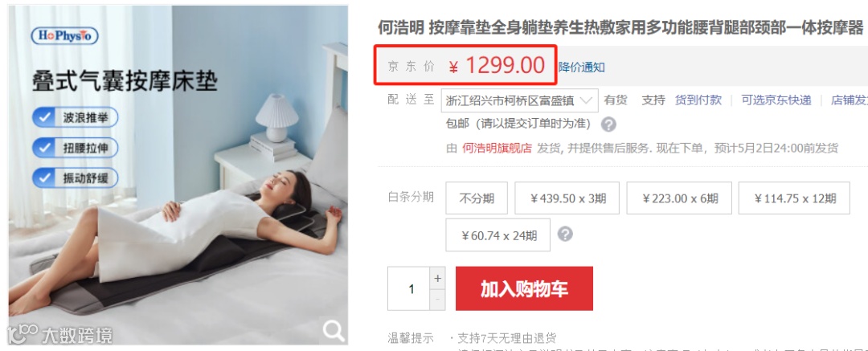Open the delivery address dropdown 浙江绍兴市柯桥区
This screenshot has width=868, height=351.
point(520,100)
